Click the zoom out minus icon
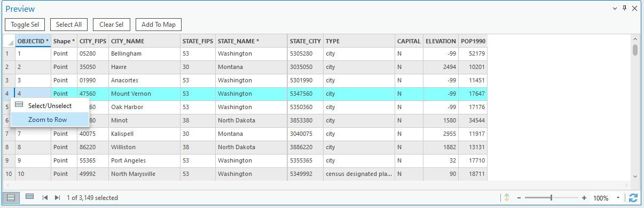The width and height of the screenshot is (644, 208). point(518,198)
